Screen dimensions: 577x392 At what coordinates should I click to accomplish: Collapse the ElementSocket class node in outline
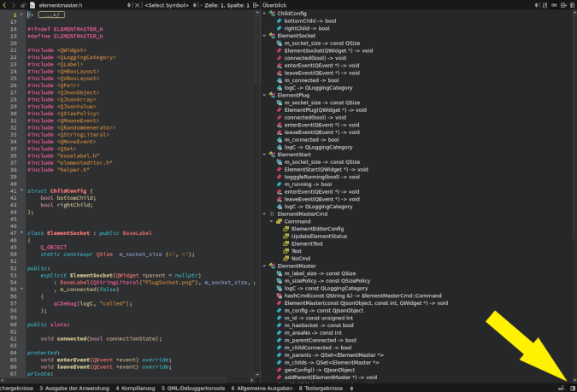click(265, 36)
